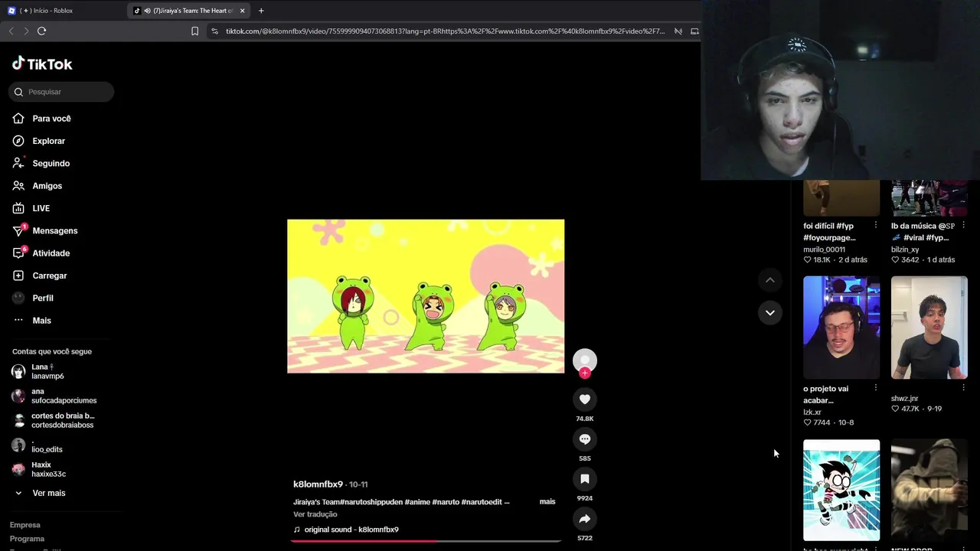
Task: Switch to the Início - Roblox tab
Action: [63, 11]
